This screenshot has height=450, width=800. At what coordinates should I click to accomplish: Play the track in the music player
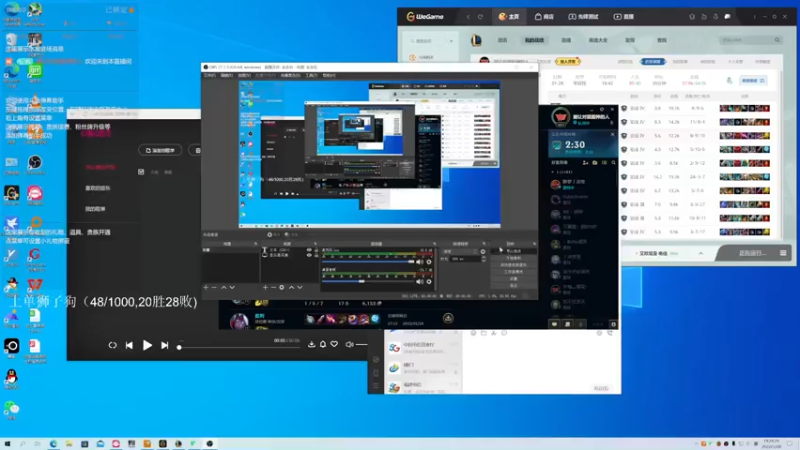point(147,345)
